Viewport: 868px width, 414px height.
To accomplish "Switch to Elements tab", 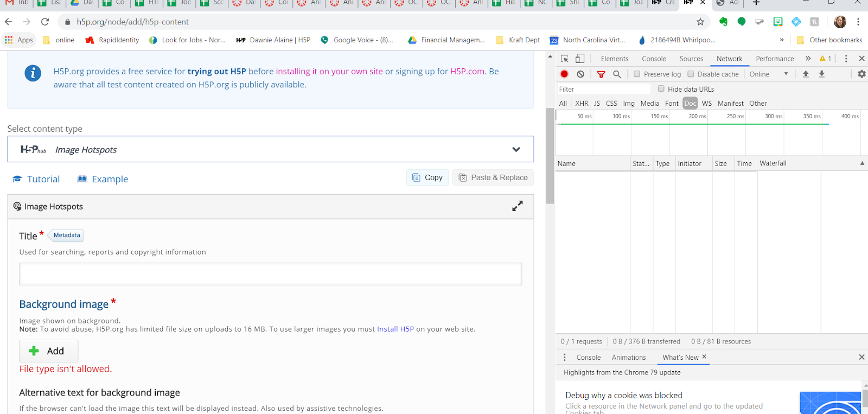I will [615, 59].
